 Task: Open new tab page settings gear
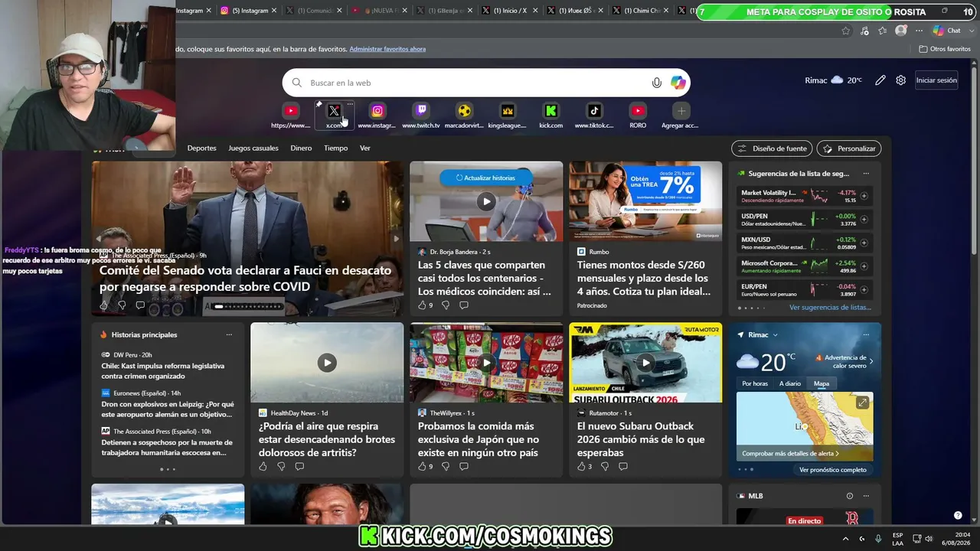pyautogui.click(x=901, y=80)
